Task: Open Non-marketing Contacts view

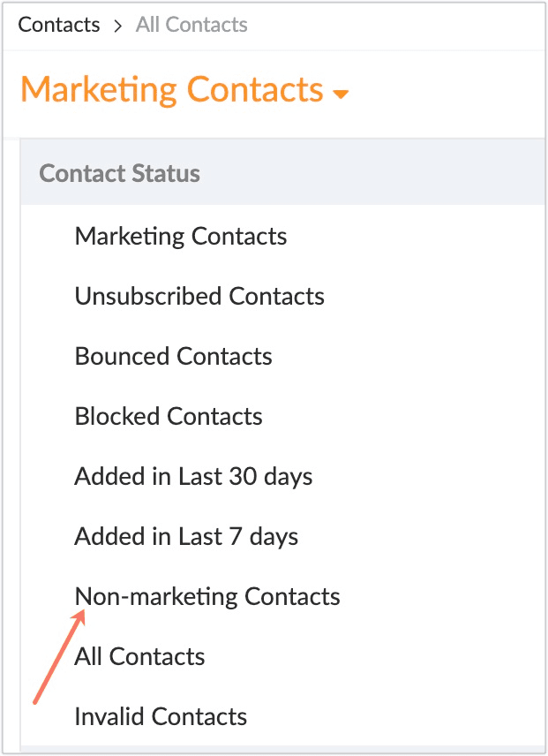Action: point(207,596)
